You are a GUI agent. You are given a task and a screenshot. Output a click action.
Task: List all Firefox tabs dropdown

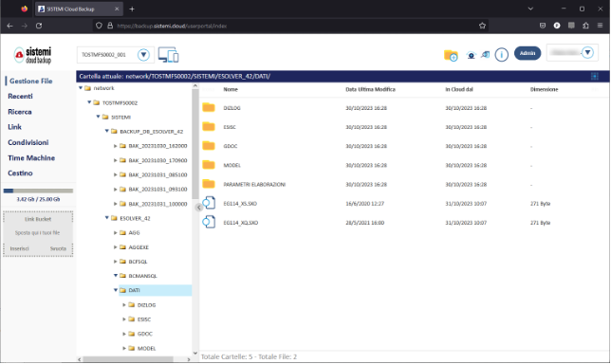pyautogui.click(x=530, y=9)
